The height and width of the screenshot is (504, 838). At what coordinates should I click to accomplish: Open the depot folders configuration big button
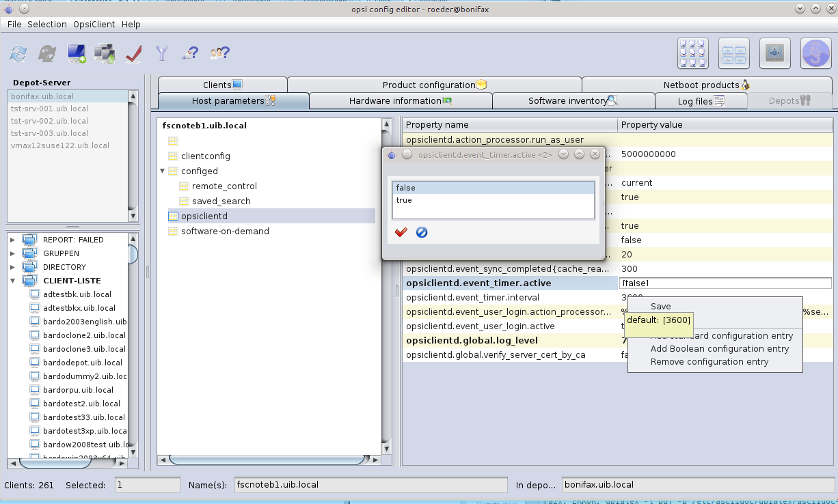(x=734, y=53)
